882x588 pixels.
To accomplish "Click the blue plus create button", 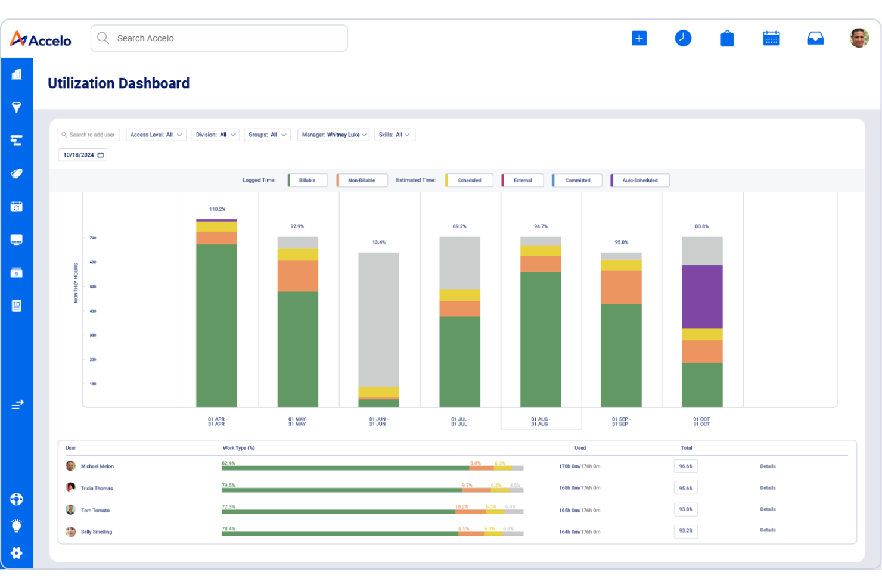I will coord(639,38).
